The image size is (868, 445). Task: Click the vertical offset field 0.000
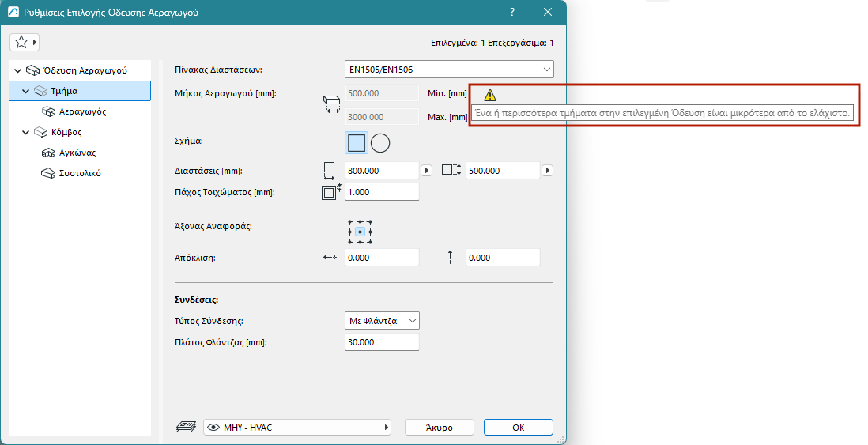point(503,258)
